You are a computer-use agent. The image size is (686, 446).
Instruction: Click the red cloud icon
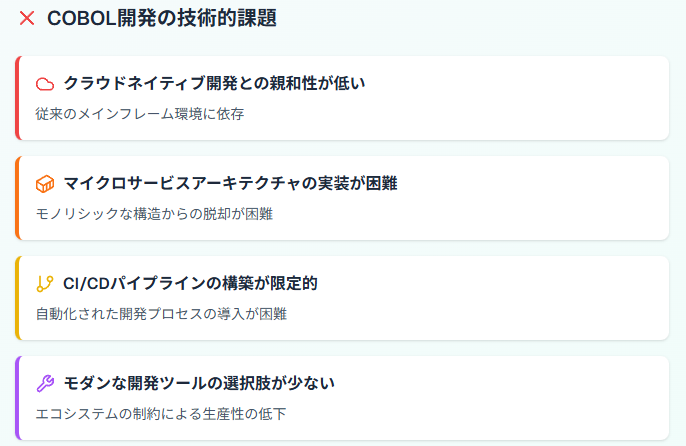click(x=45, y=84)
